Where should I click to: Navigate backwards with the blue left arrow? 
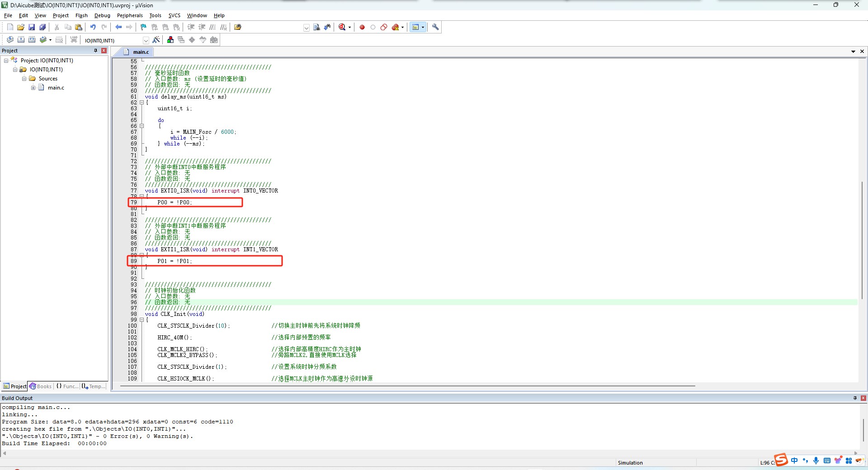tap(118, 27)
